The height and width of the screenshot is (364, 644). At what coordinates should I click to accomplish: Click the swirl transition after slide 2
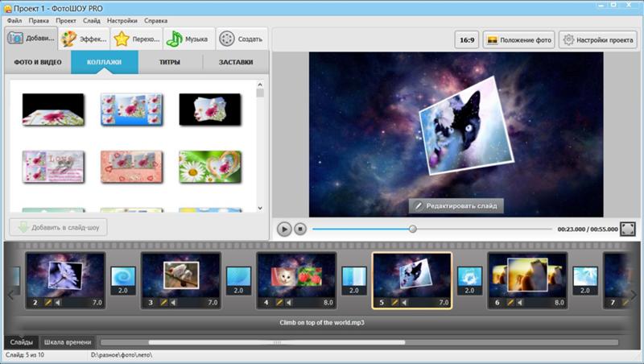pyautogui.click(x=123, y=280)
